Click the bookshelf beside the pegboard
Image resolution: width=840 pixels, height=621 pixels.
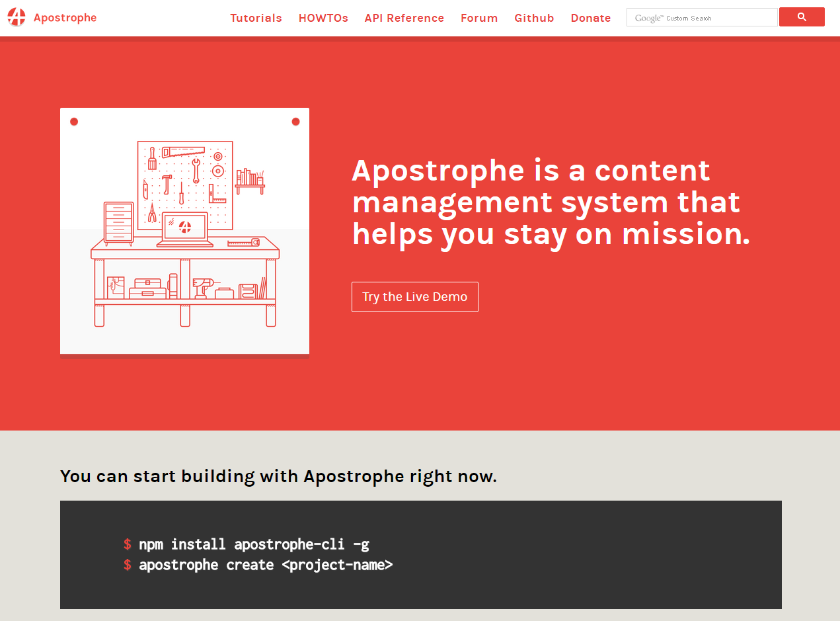(x=250, y=180)
